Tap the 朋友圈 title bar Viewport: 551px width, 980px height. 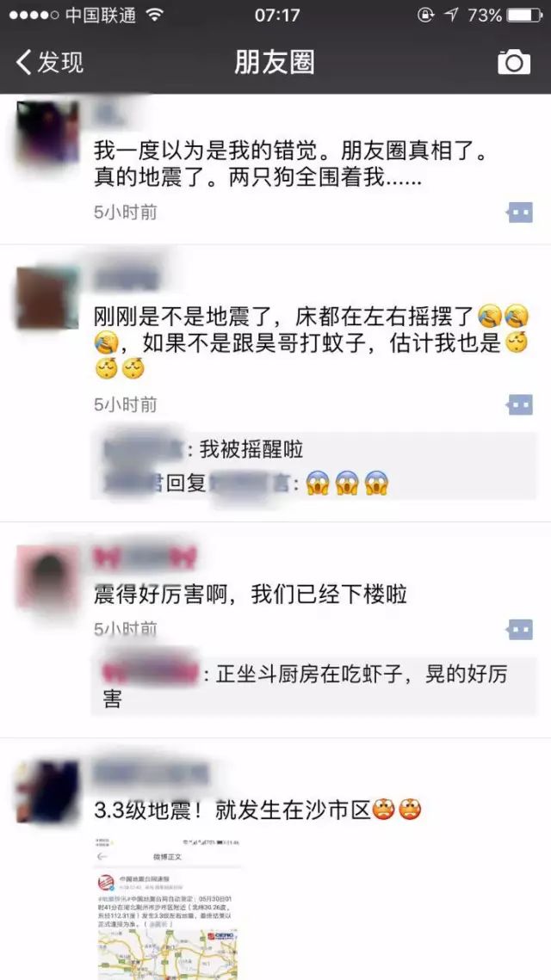tap(275, 63)
